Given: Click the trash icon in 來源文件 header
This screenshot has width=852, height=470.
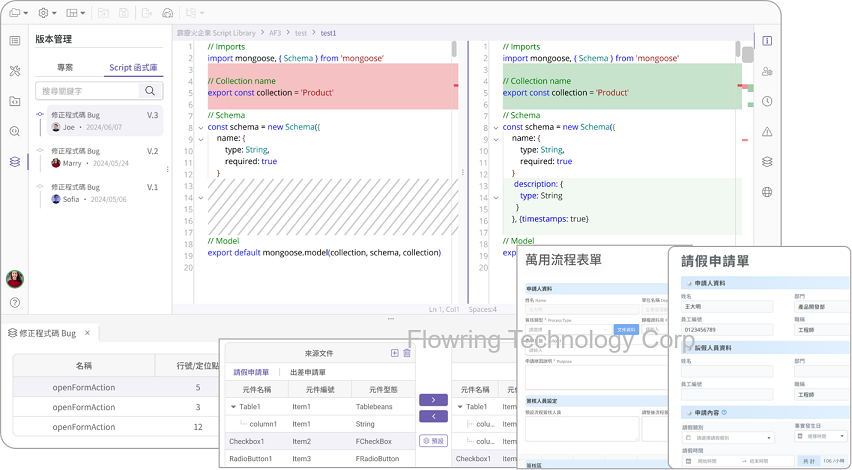Looking at the screenshot, I should [407, 353].
